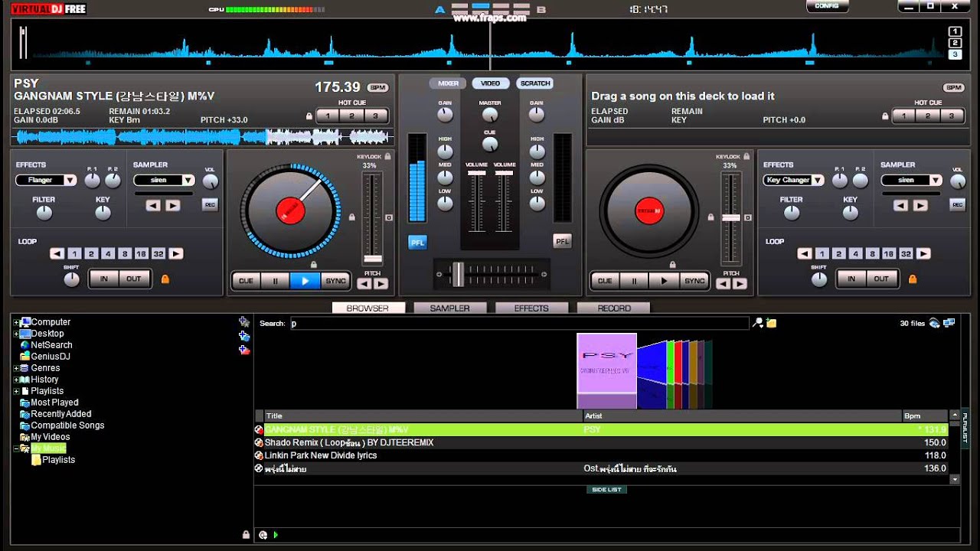Viewport: 980px width, 551px height.
Task: Pause the left deck
Action: point(275,281)
